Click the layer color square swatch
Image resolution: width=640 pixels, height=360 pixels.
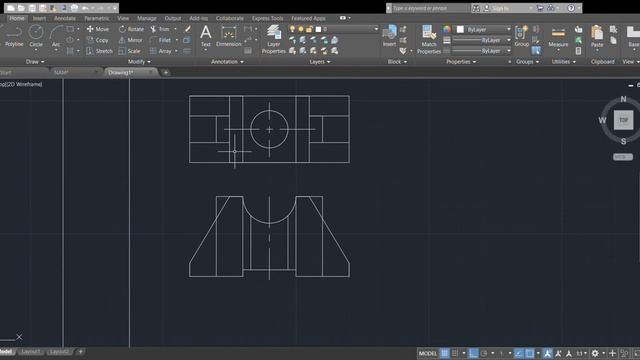[x=318, y=29]
